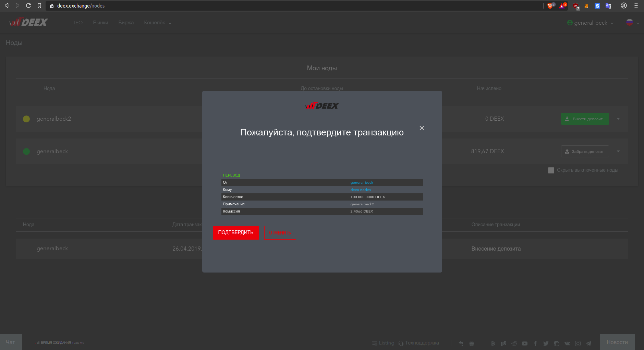Open the browser hamburger menu
Viewport: 644px width, 350px height.
pyautogui.click(x=636, y=5)
